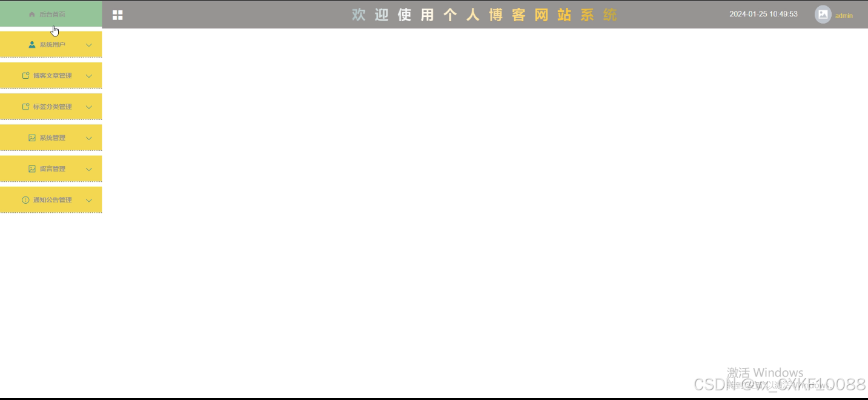Open the 后台首页 menu item
Screen dimensions: 868x400
(x=51, y=14)
